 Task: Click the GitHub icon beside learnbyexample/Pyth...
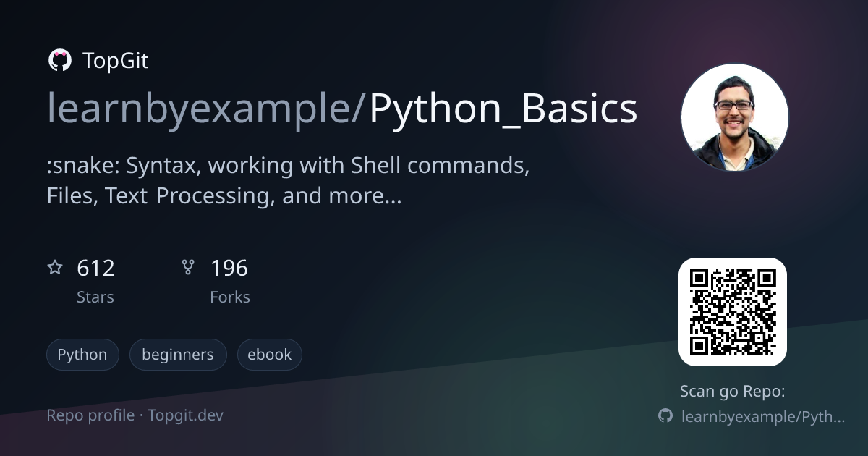[665, 416]
